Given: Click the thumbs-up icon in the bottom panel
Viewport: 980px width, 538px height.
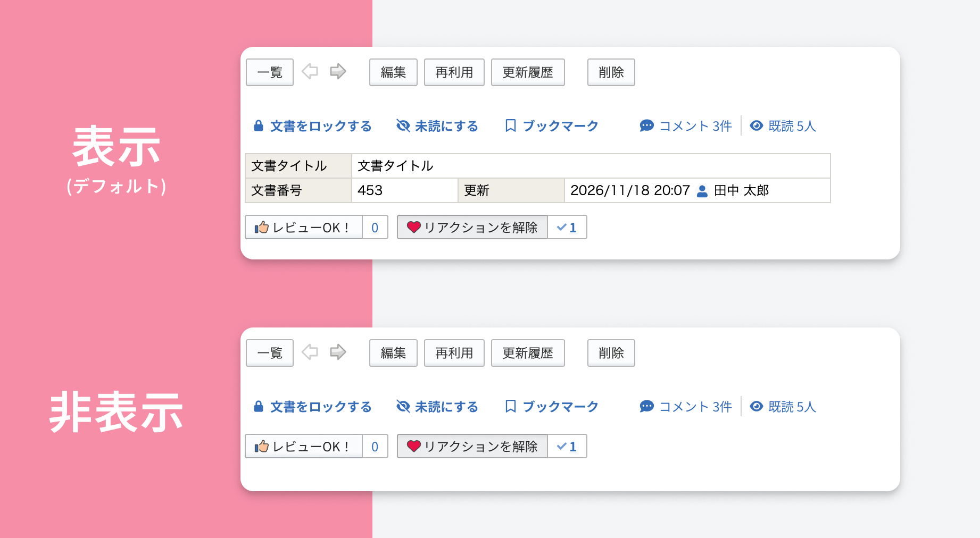Looking at the screenshot, I should tap(262, 447).
